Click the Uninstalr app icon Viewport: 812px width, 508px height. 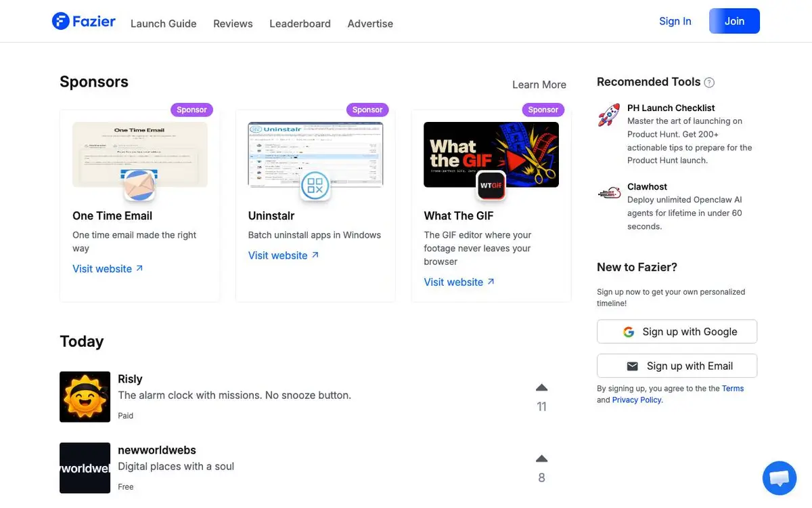[x=315, y=185]
